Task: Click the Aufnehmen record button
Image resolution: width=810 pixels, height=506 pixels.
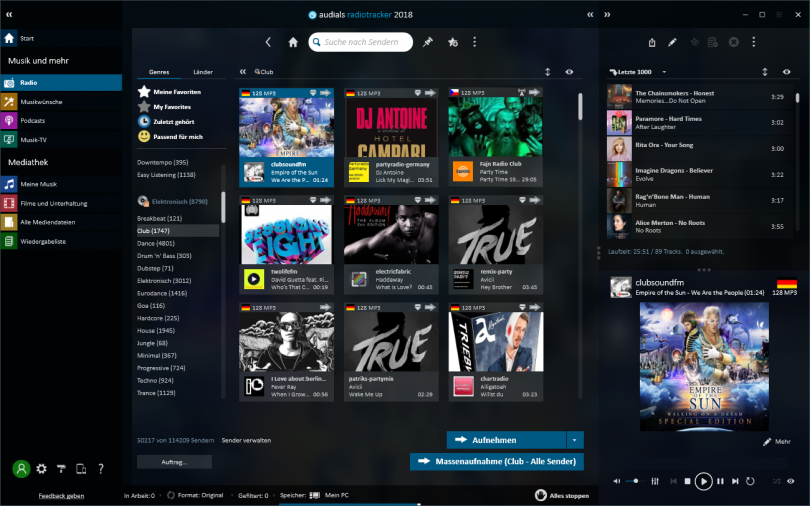Action: [x=506, y=440]
